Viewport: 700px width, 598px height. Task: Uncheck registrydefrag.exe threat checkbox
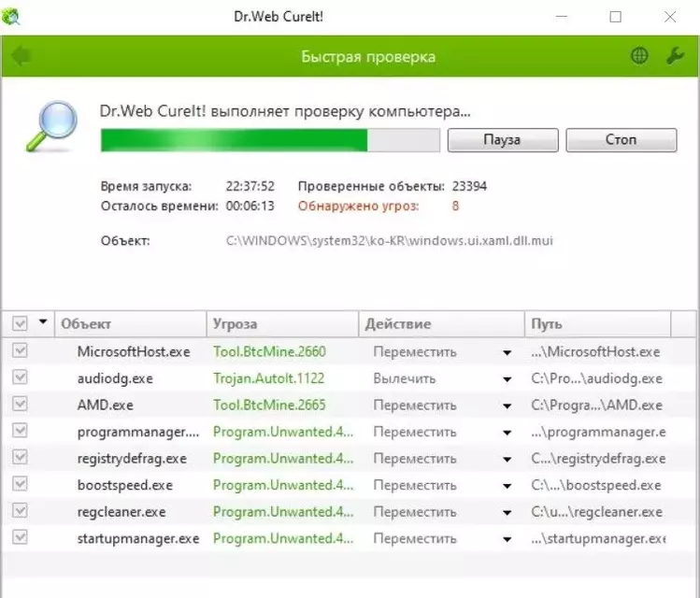20,458
